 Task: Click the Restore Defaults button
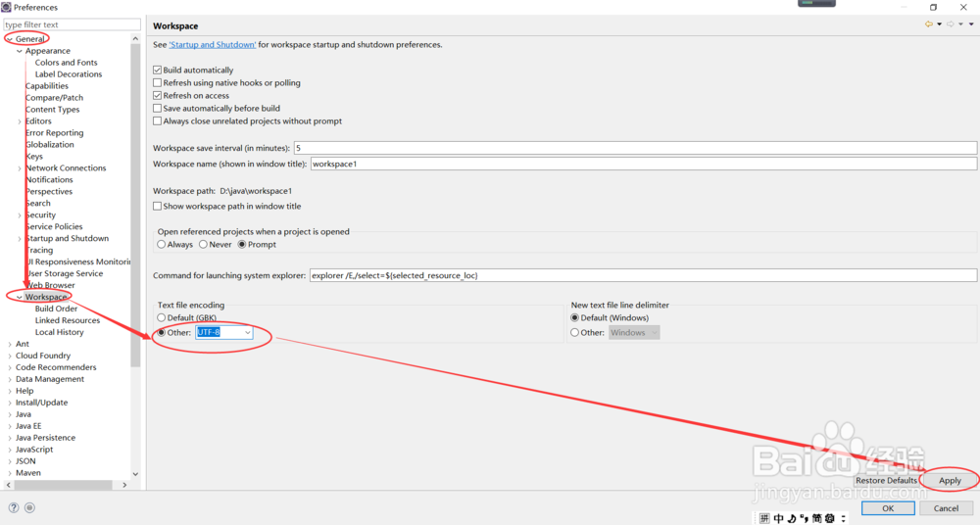(886, 481)
